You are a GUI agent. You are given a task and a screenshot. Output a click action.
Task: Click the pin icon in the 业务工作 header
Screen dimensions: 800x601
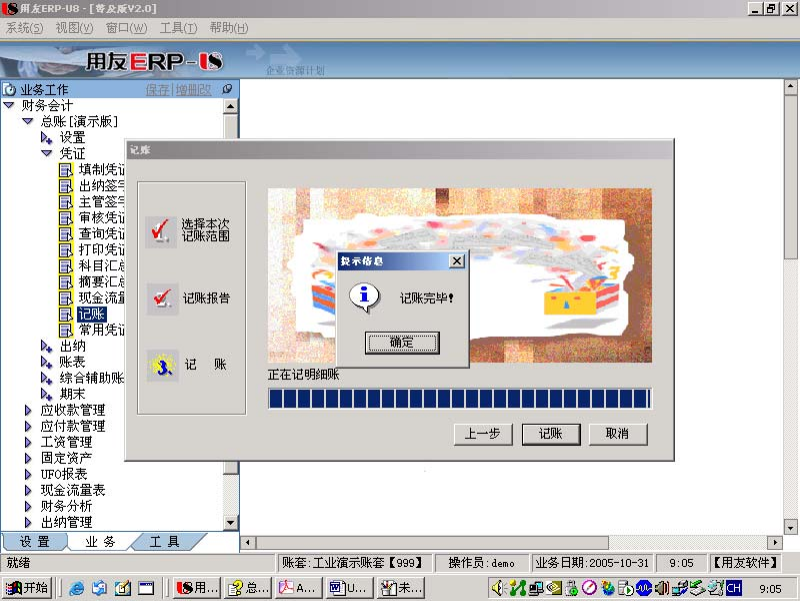point(227,89)
